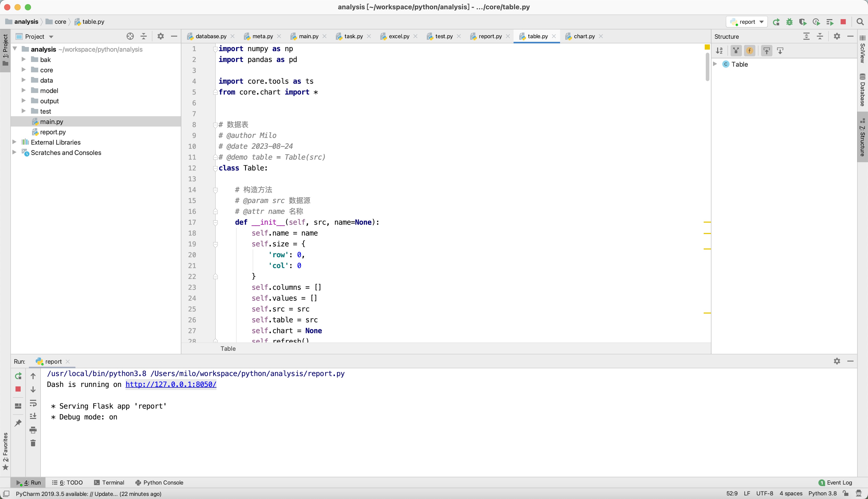Close the table.py editor tab
The height and width of the screenshot is (499, 868).
click(554, 36)
